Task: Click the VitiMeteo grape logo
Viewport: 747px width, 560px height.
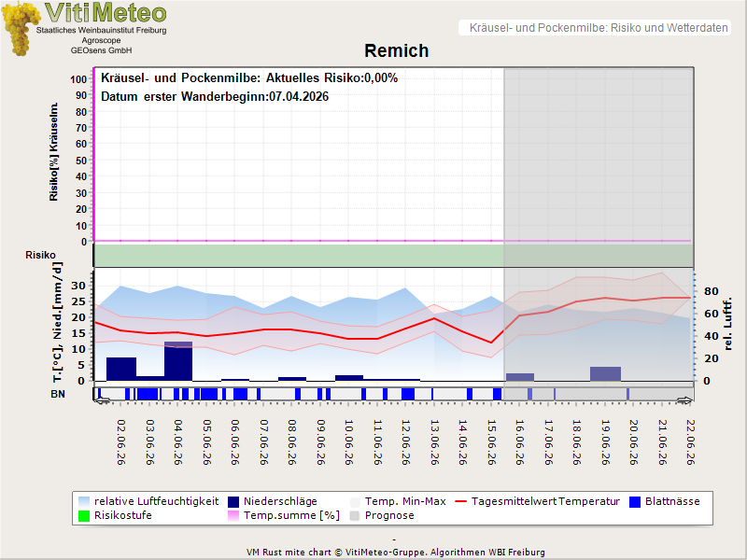Action: click(21, 28)
